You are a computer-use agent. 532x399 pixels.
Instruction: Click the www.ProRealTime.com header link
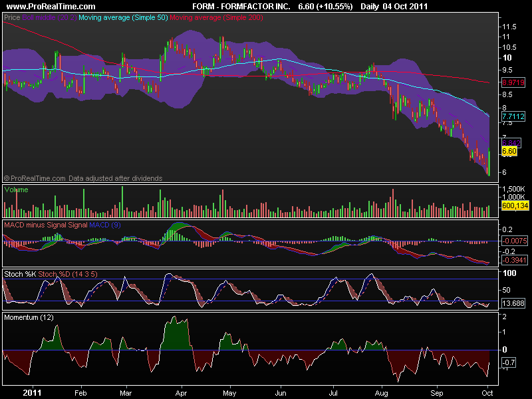[x=51, y=7]
